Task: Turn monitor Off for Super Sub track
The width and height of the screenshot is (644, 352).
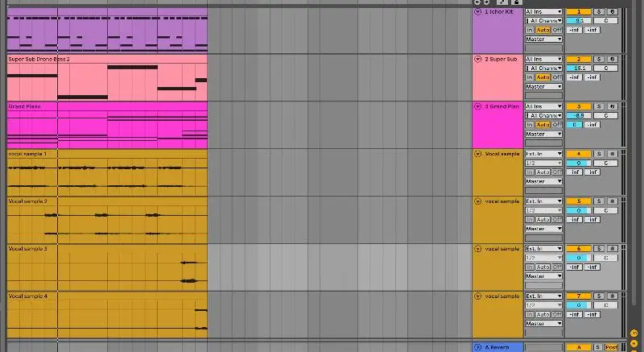Action: [x=556, y=77]
